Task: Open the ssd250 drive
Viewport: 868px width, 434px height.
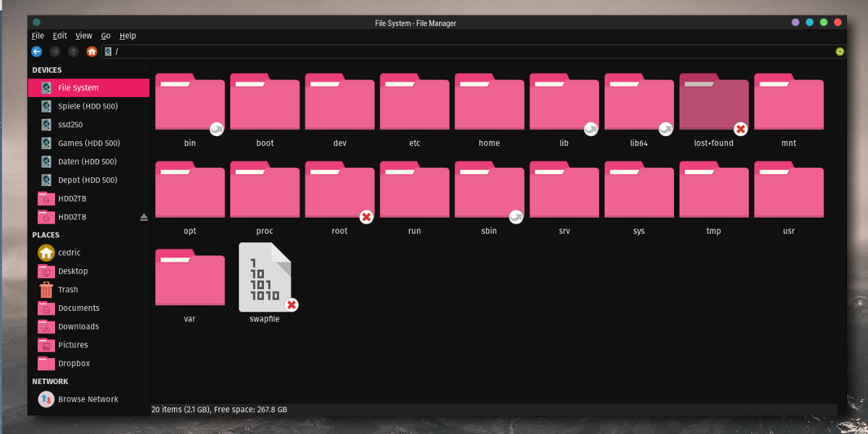Action: click(89, 124)
